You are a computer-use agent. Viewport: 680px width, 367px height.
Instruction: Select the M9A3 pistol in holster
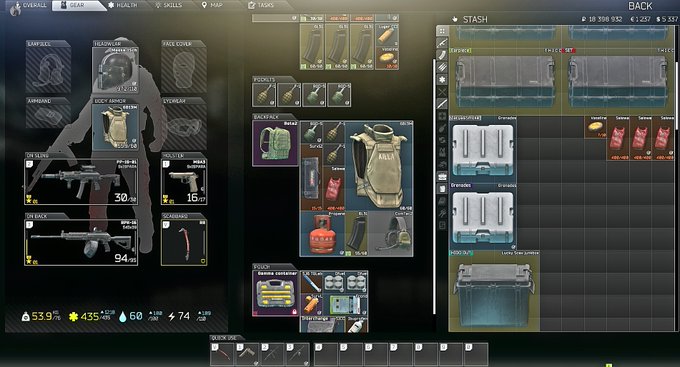click(184, 181)
